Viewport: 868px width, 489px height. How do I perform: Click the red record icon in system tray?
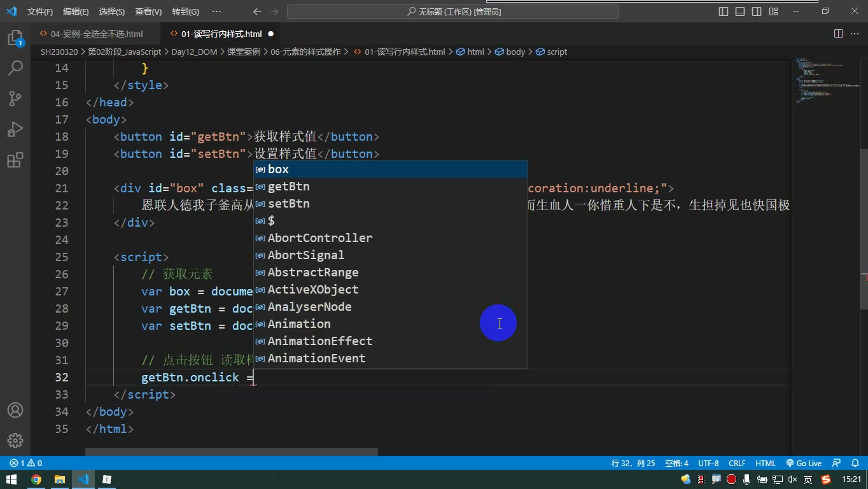[x=732, y=479]
